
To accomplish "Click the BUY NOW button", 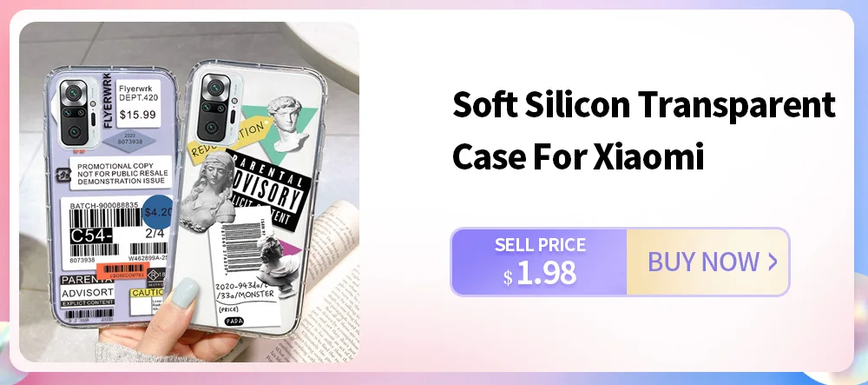I will pyautogui.click(x=707, y=262).
